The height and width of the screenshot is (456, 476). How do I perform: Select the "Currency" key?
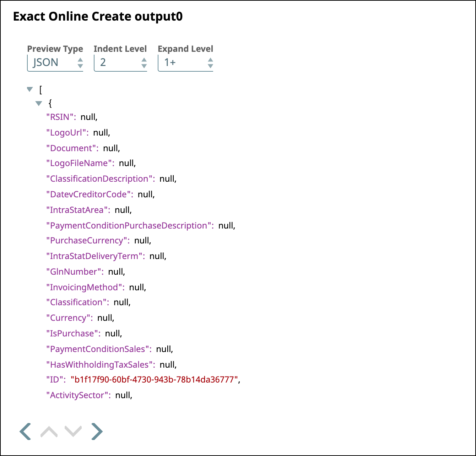tap(70, 318)
